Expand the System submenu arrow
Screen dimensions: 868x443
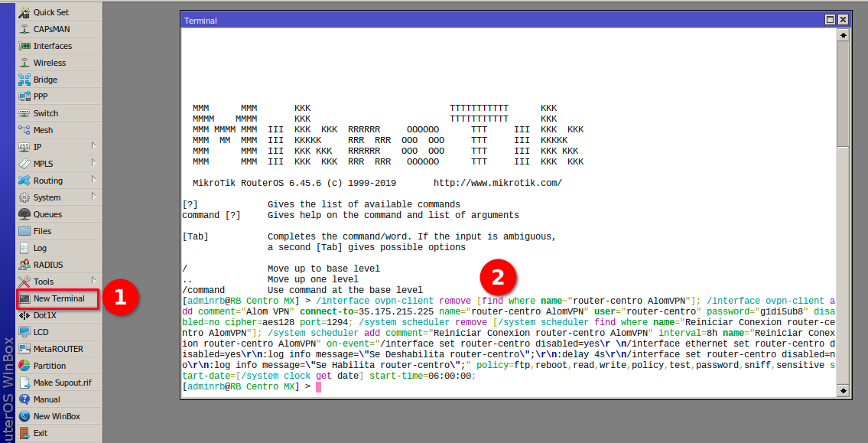93,197
